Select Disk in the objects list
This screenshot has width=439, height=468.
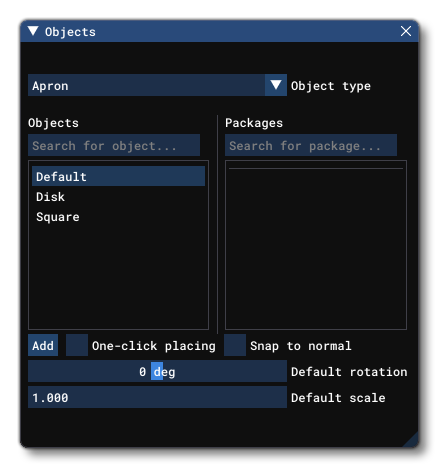coord(118,197)
